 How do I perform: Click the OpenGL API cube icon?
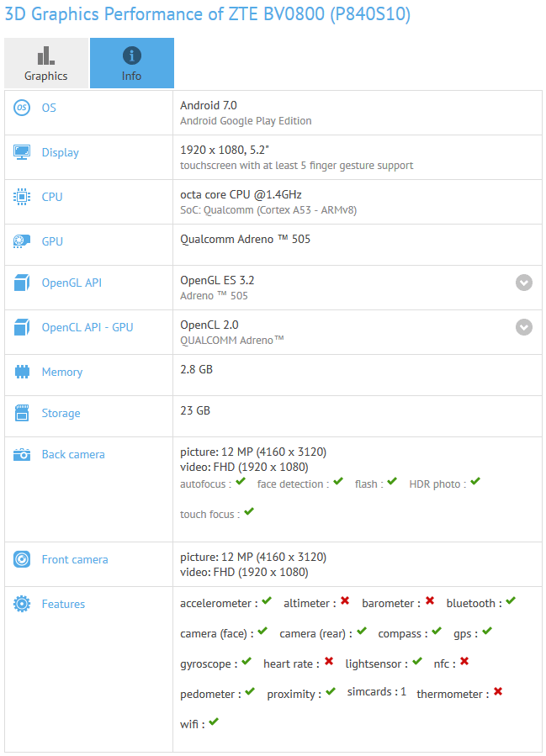(x=22, y=283)
